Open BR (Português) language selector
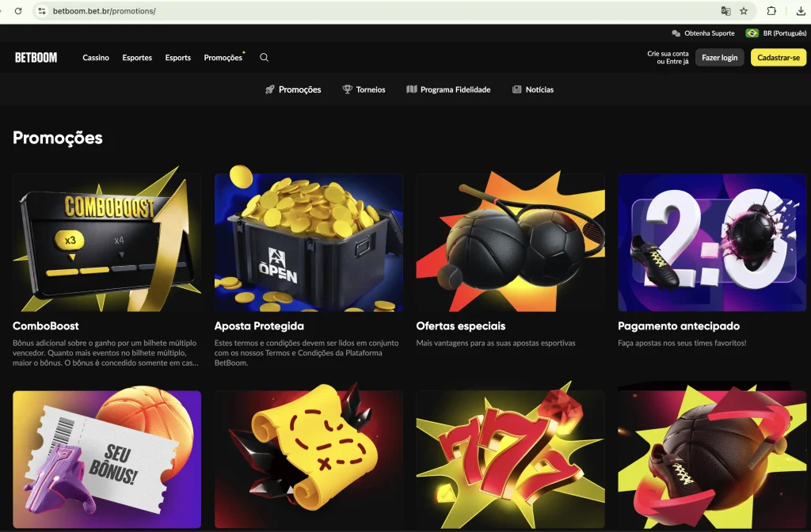Screen dimensions: 811x532 (x=785, y=33)
